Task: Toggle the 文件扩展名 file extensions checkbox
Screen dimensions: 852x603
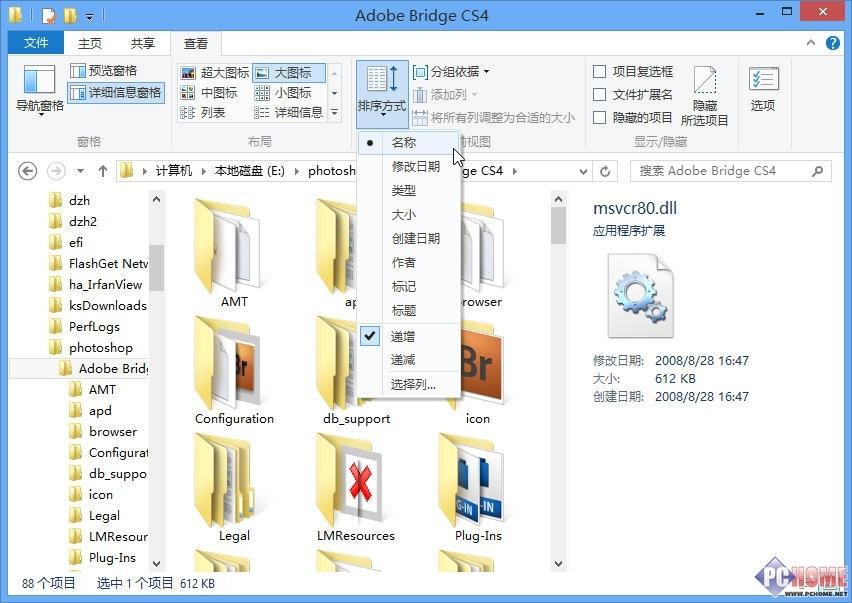Action: click(600, 94)
